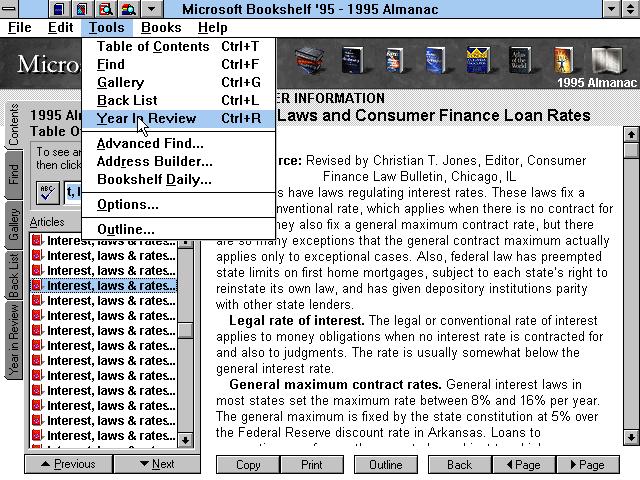Viewport: 640px width, 480px height.
Task: Open the Help menu
Action: (x=212, y=27)
